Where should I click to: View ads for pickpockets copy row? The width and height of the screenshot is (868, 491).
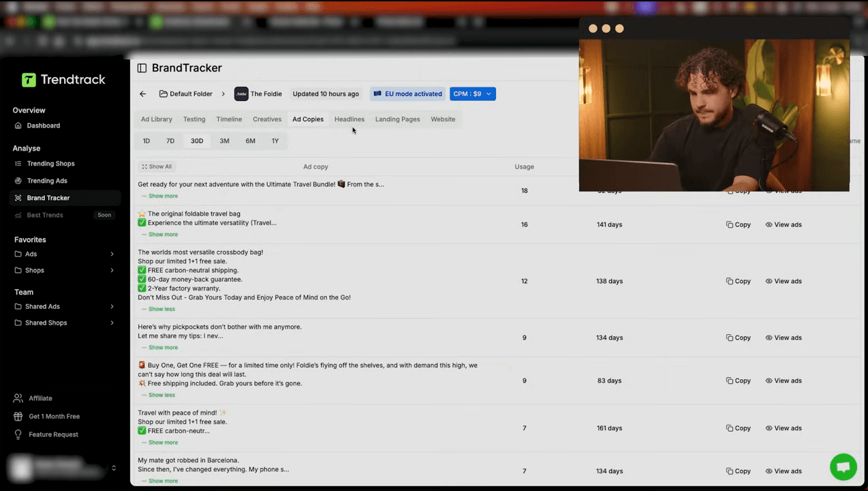pos(784,338)
